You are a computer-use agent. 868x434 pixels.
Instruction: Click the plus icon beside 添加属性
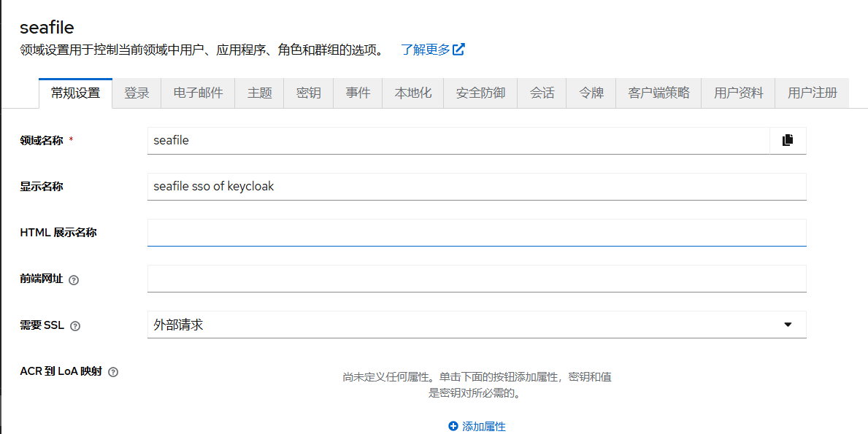pyautogui.click(x=453, y=426)
